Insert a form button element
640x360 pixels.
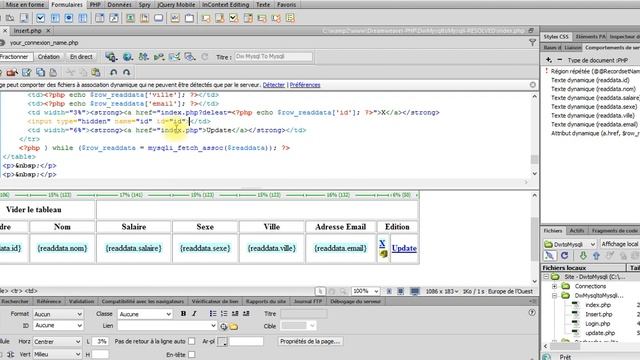click(158, 18)
